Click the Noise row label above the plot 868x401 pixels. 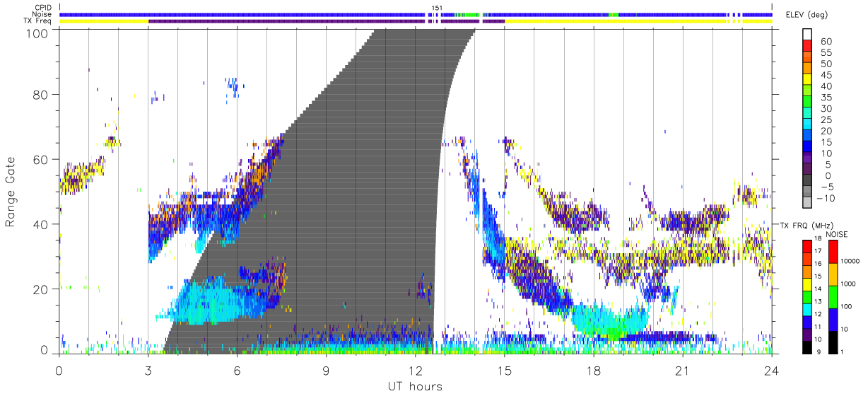click(42, 14)
